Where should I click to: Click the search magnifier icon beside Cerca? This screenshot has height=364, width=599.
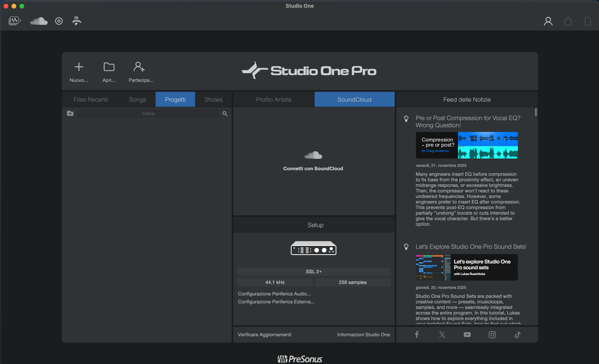[225, 113]
